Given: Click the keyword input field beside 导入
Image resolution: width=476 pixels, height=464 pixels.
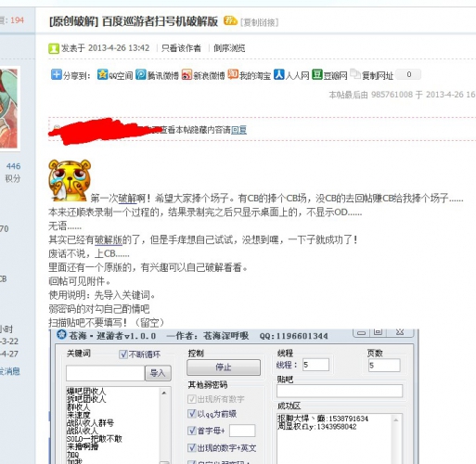Looking at the screenshot, I should pyautogui.click(x=105, y=373).
